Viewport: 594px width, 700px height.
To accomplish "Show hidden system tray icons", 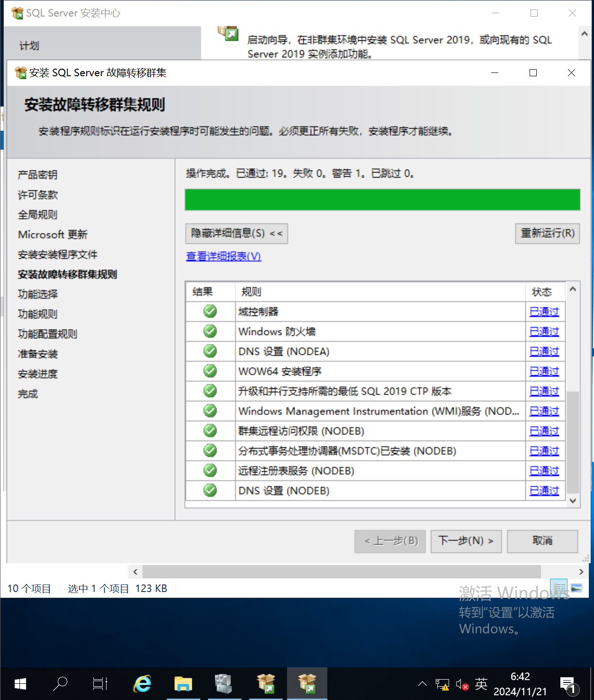I will coord(423,683).
